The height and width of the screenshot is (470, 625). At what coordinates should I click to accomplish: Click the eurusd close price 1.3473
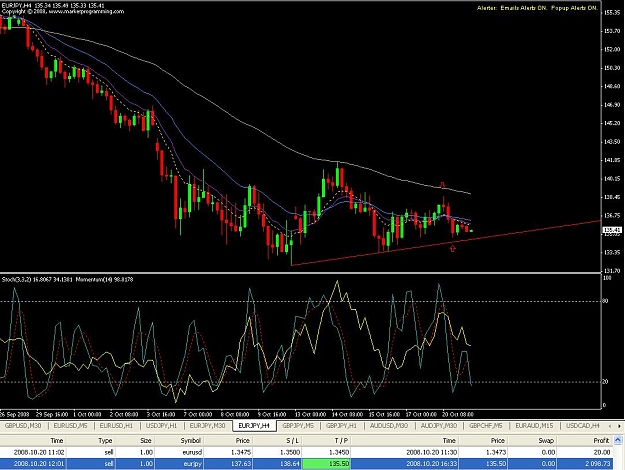[x=496, y=452]
